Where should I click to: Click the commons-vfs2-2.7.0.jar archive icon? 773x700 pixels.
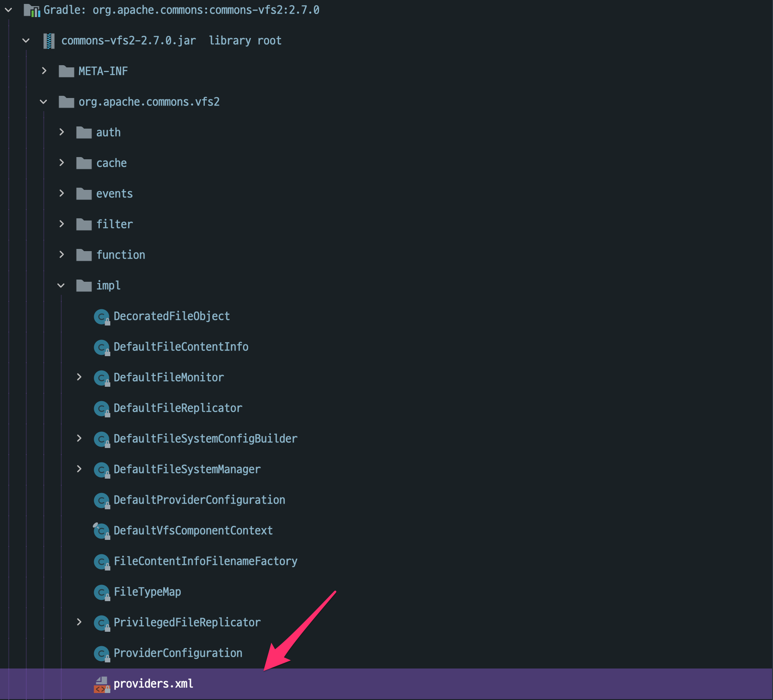pyautogui.click(x=49, y=41)
